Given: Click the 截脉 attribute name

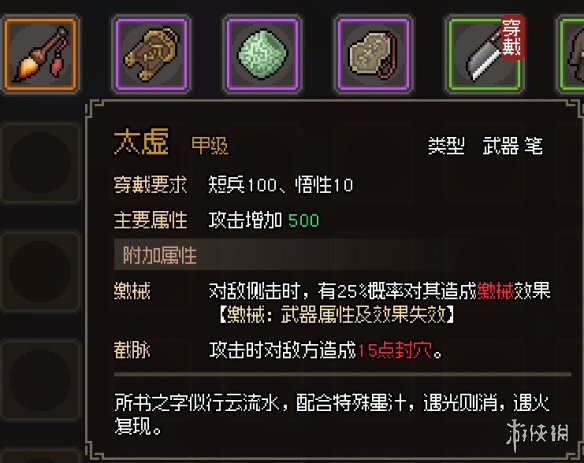Looking at the screenshot, I should [132, 351].
